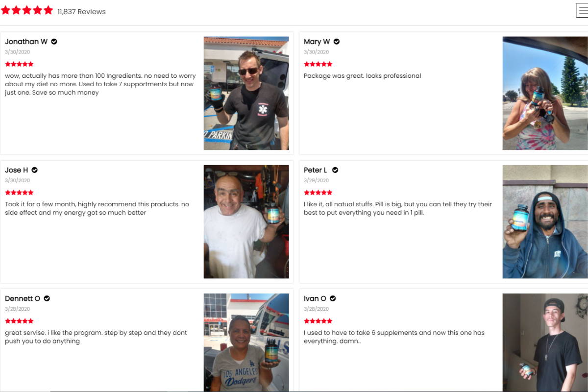Viewport: 588px width, 392px height.
Task: Open Jonathan W's review photo
Action: 246,93
